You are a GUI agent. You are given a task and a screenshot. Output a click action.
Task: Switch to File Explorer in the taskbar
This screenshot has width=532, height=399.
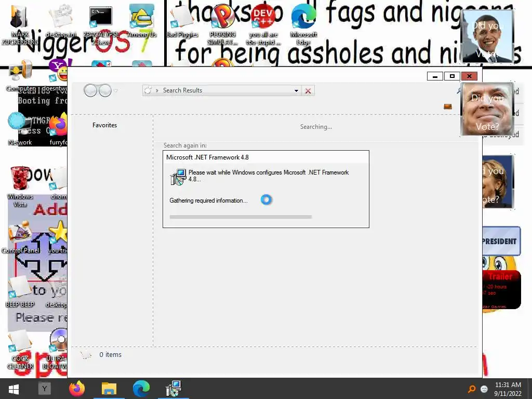pos(109,389)
